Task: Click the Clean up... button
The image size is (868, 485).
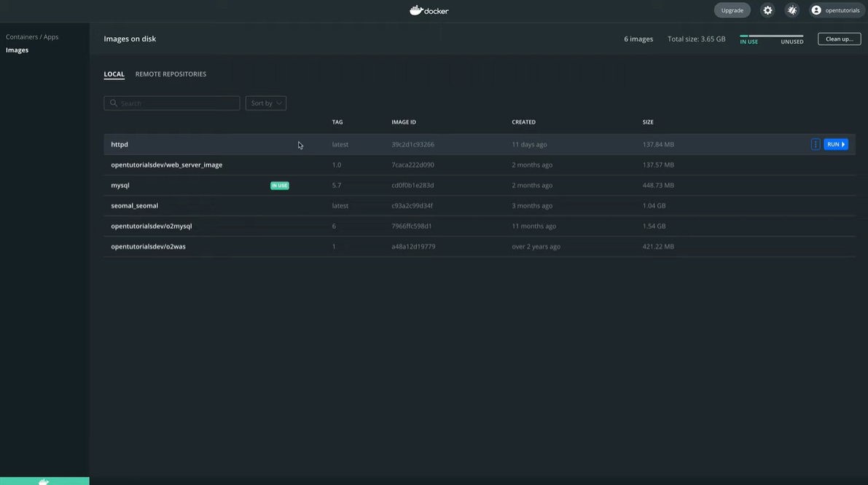Action: click(x=840, y=39)
